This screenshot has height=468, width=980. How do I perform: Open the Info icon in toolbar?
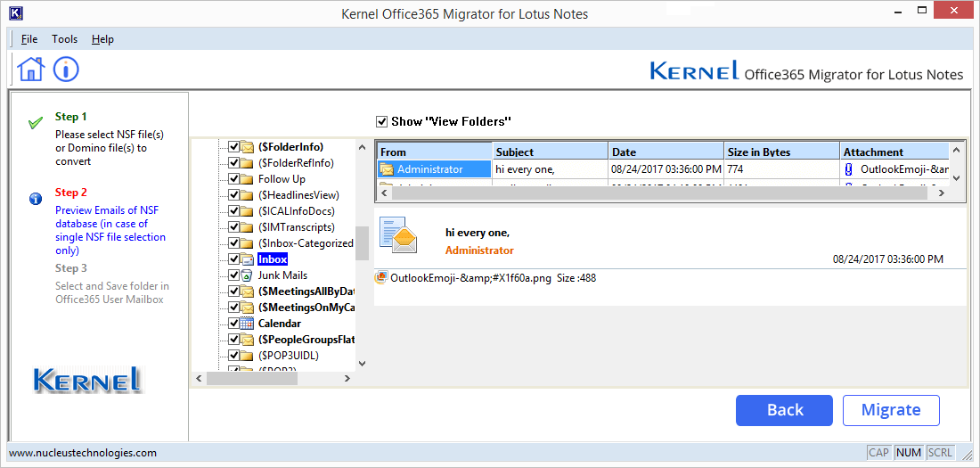pos(66,69)
